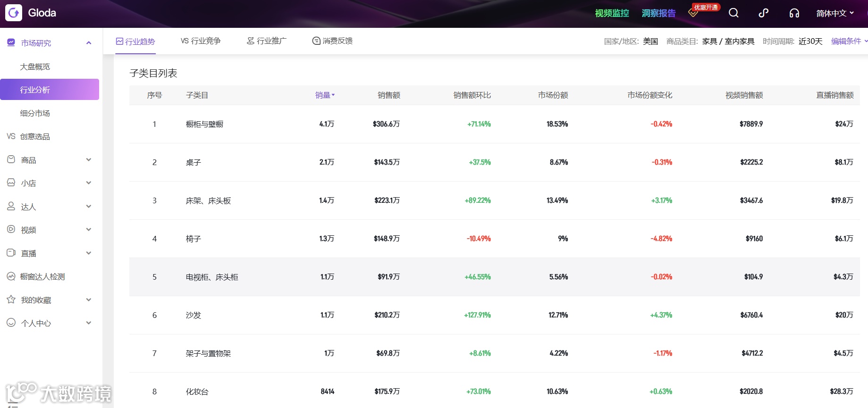Screen dimensions: 868x408
Task: Expand the 达人 menu chevron
Action: pos(89,207)
